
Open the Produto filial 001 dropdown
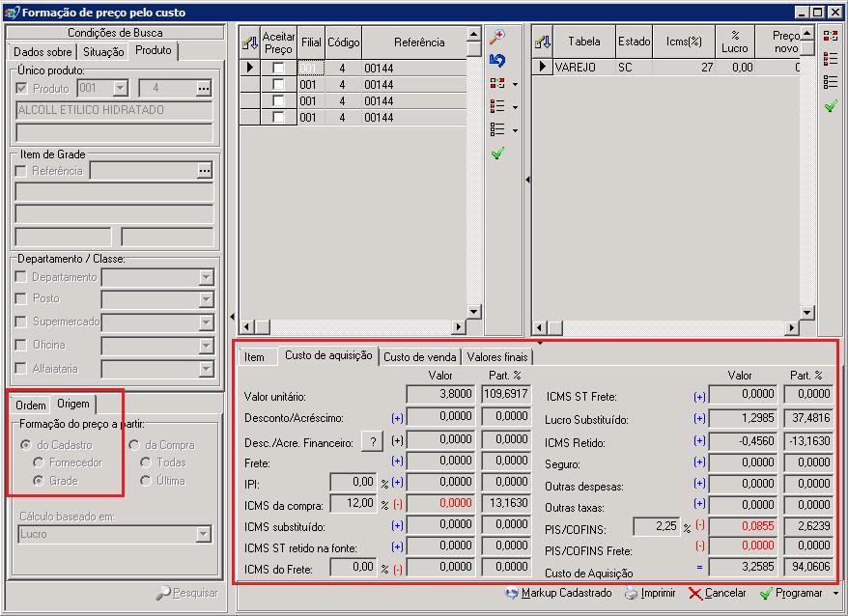[121, 88]
